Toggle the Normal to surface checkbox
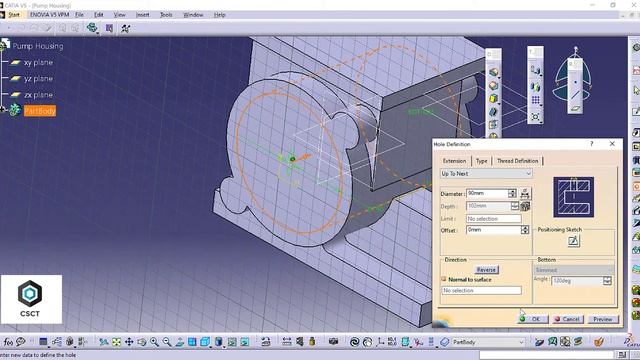 [x=444, y=279]
